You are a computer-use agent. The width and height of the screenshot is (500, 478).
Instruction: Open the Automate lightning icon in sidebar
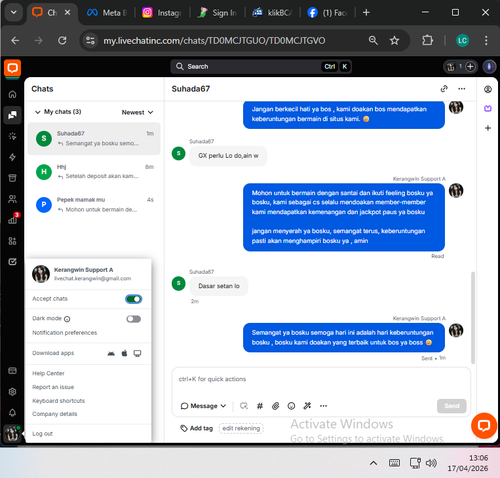coord(12,157)
